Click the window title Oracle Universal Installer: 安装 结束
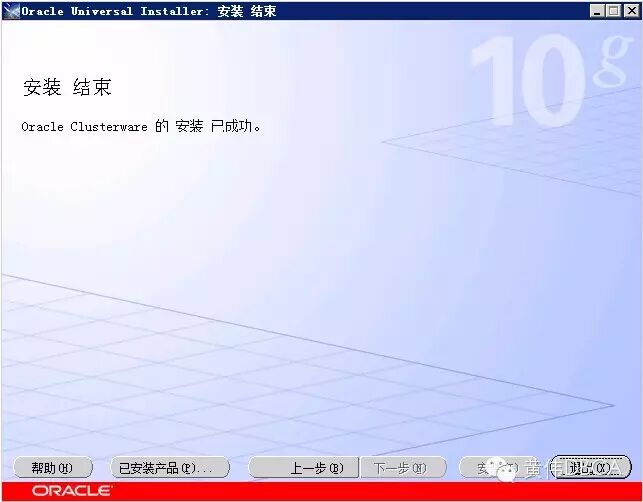This screenshot has width=643, height=502. 148,11
